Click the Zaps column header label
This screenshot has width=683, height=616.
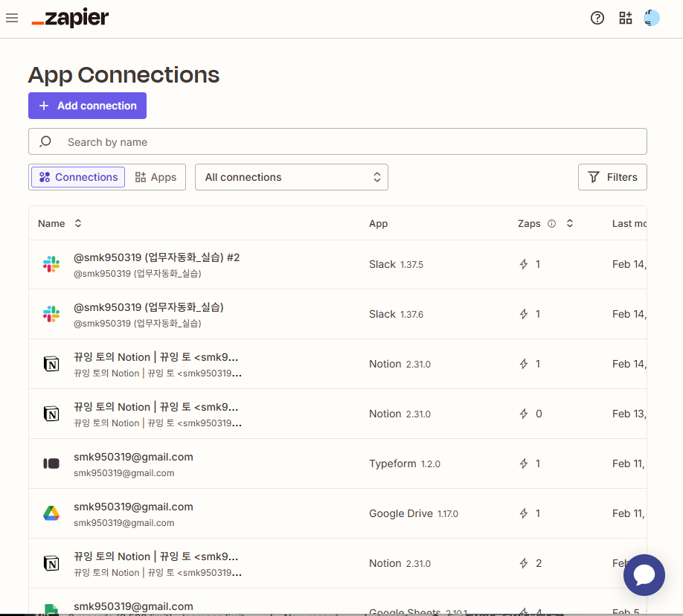coord(529,223)
